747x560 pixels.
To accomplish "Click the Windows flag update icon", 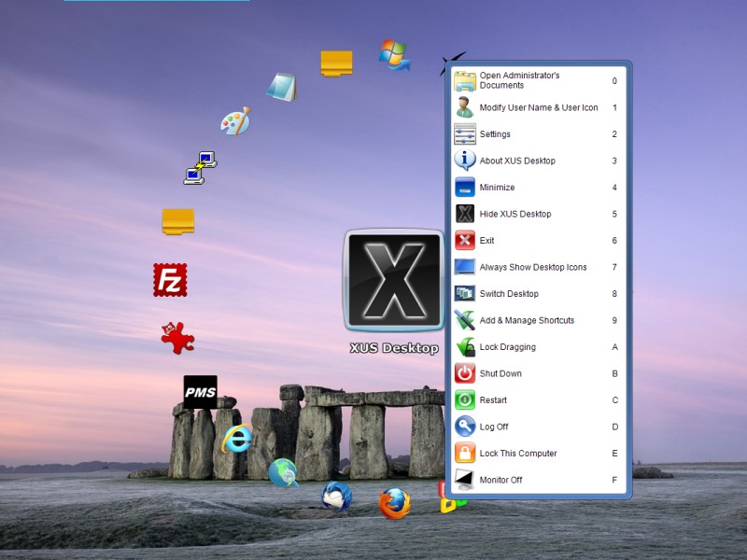I will [394, 55].
